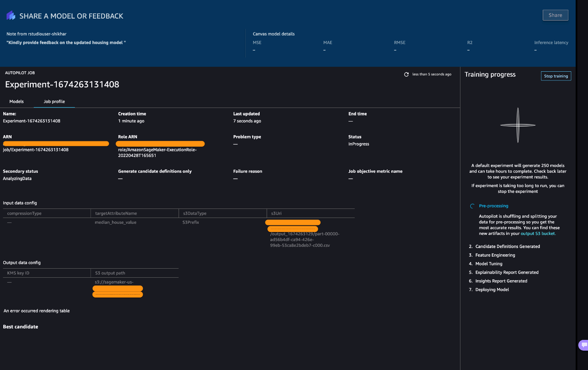Image resolution: width=588 pixels, height=370 pixels.
Task: Click the Job objective metric name label
Action: click(x=375, y=171)
